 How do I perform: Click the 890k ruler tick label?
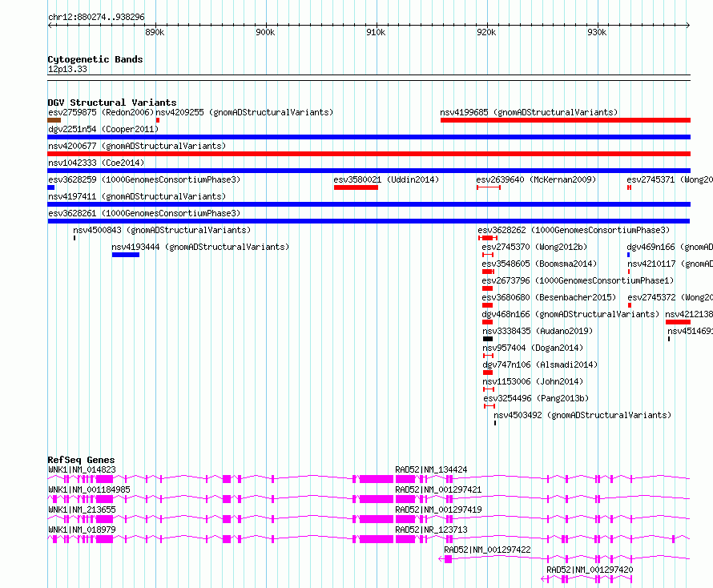click(155, 32)
